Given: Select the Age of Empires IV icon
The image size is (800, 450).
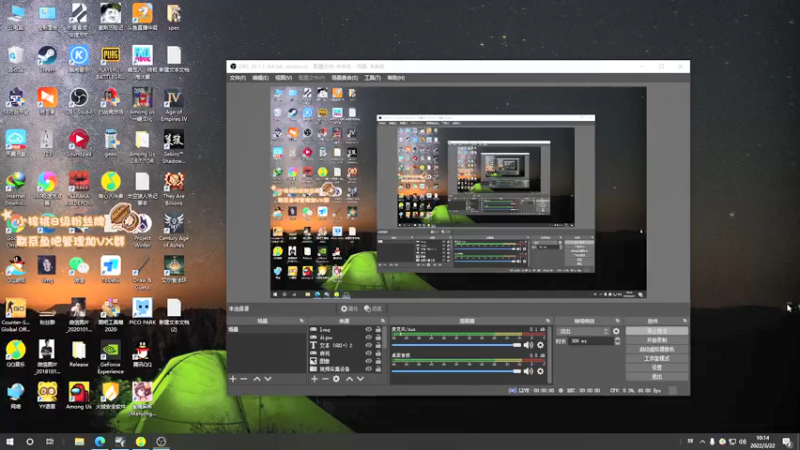Looking at the screenshot, I should point(173,104).
